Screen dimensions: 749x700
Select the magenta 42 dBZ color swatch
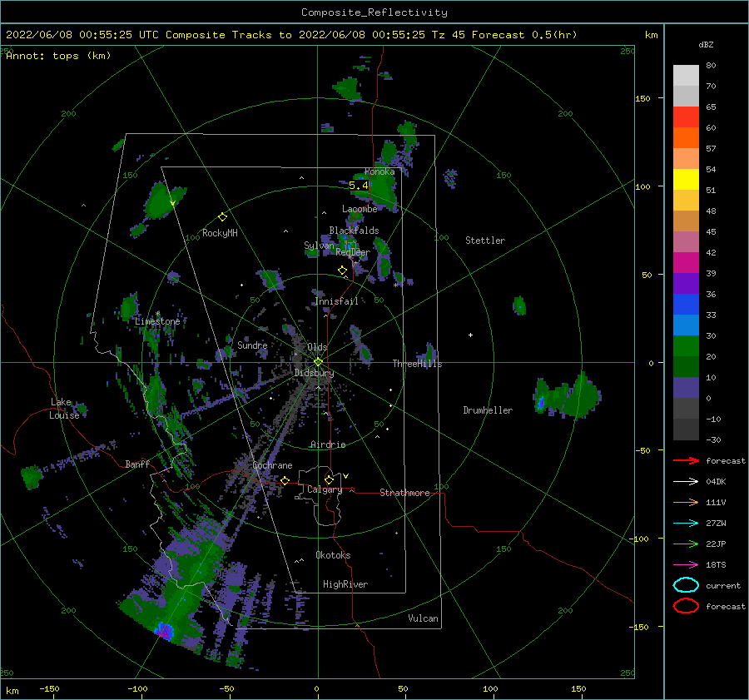(x=686, y=262)
